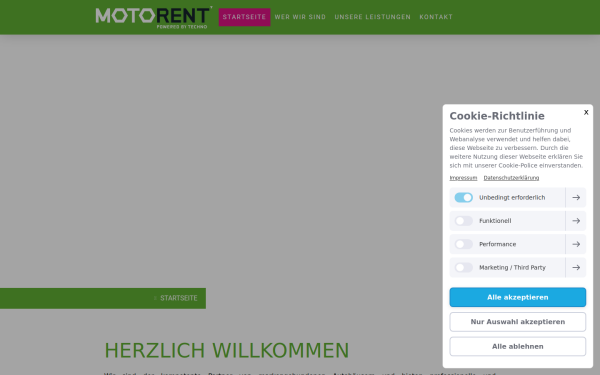The height and width of the screenshot is (375, 600).
Task: Expand details arrow for Unbedingt erforderlich
Action: 576,197
